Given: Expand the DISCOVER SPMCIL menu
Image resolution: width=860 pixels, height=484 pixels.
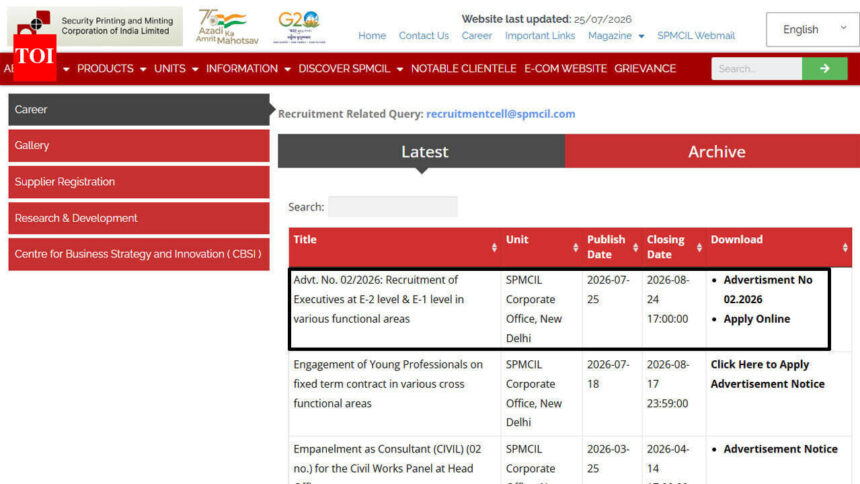Looking at the screenshot, I should tap(350, 69).
